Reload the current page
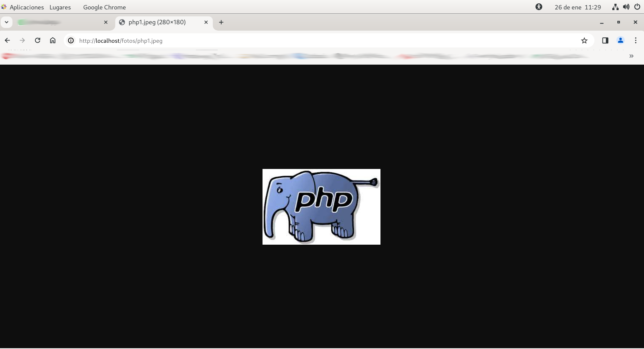 (37, 40)
